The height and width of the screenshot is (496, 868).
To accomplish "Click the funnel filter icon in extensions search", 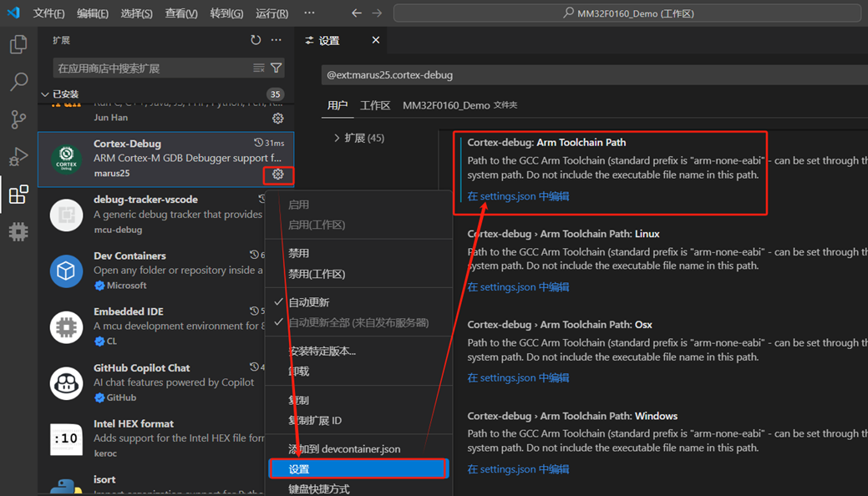I will coord(277,68).
